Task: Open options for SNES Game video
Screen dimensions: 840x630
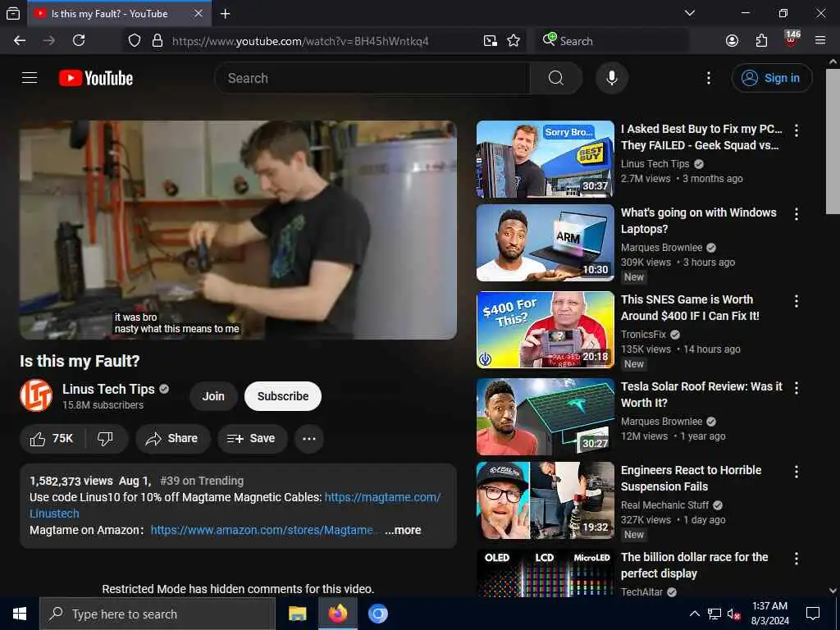Action: click(797, 301)
